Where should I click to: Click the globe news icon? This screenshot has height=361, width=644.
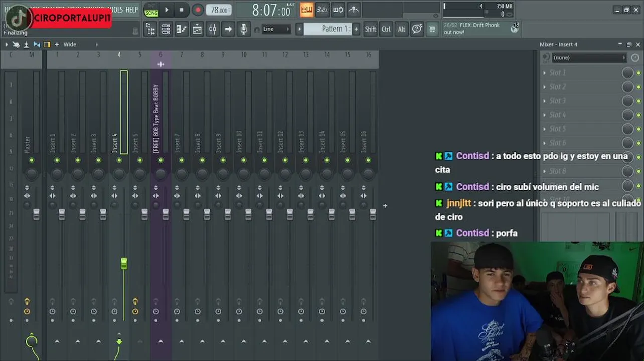(514, 29)
